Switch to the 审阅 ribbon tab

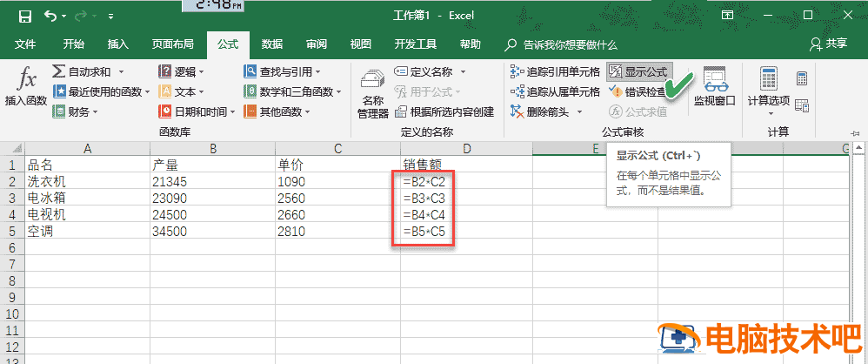pos(316,45)
